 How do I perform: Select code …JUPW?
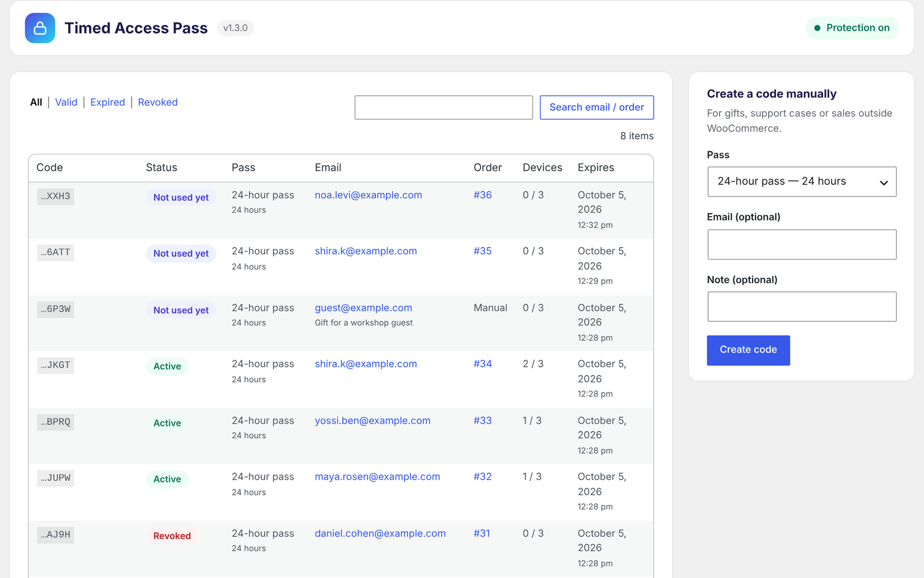(x=55, y=478)
